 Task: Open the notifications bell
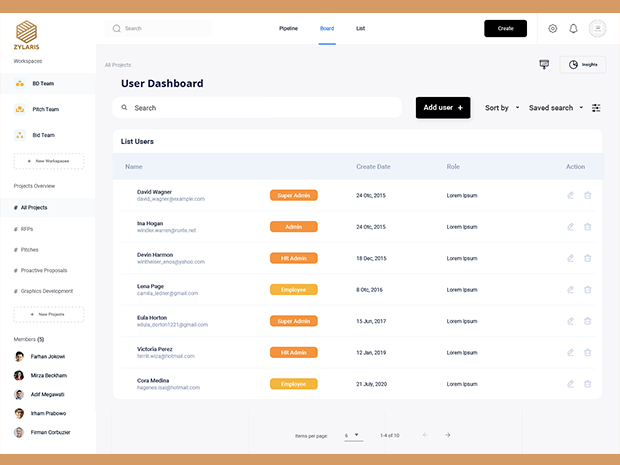click(x=574, y=29)
